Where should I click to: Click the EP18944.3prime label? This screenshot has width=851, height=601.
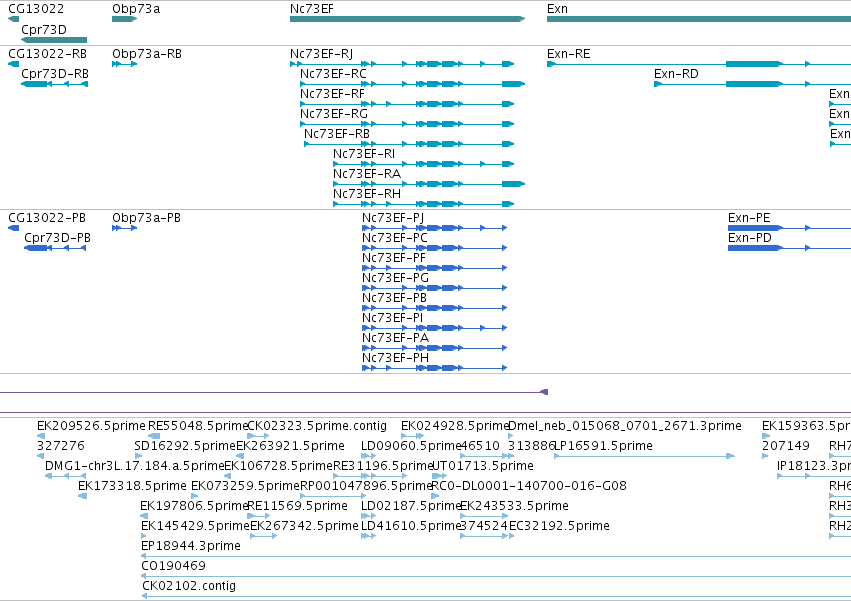(190, 546)
